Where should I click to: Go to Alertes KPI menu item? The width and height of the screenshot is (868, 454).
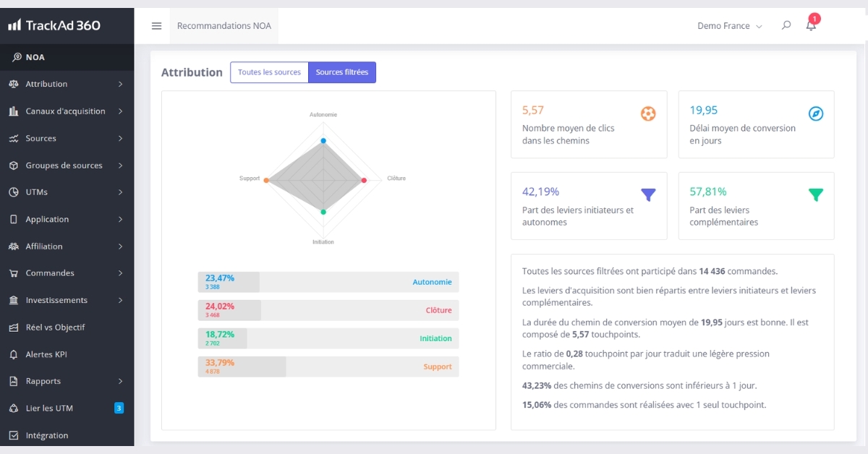pyautogui.click(x=50, y=354)
